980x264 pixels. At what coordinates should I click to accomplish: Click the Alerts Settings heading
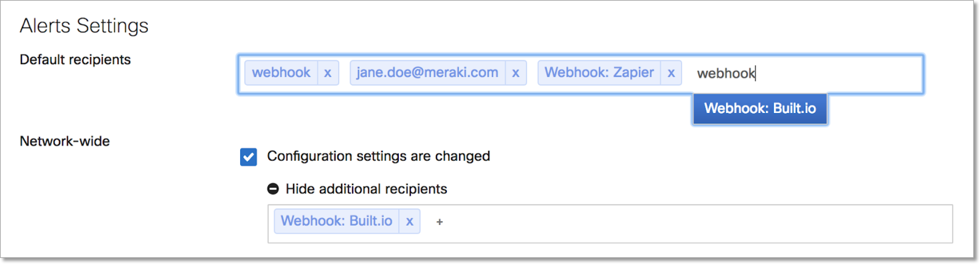click(x=84, y=26)
